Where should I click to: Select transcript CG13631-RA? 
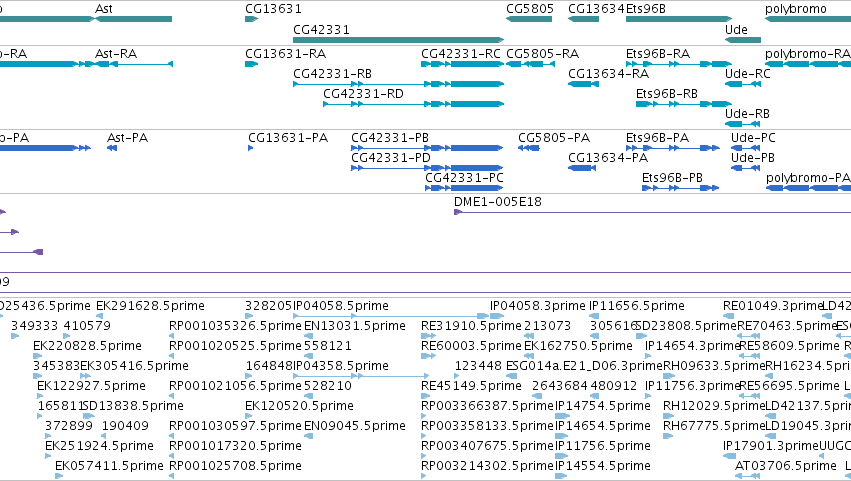[x=285, y=54]
